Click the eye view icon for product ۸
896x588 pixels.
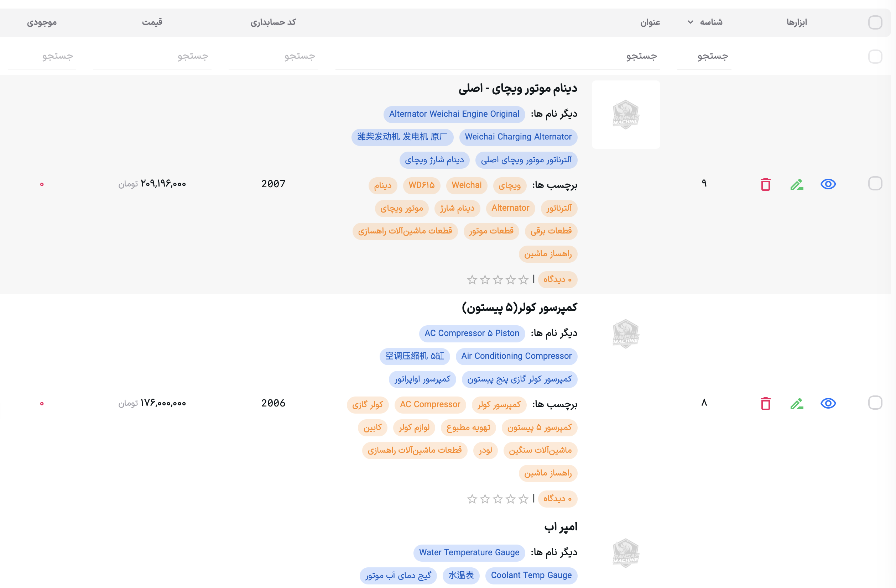tap(828, 403)
